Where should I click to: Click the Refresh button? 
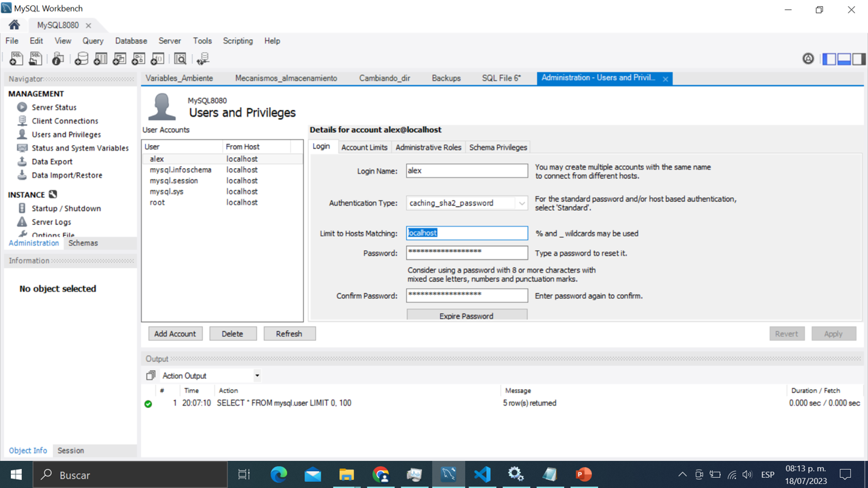289,333
